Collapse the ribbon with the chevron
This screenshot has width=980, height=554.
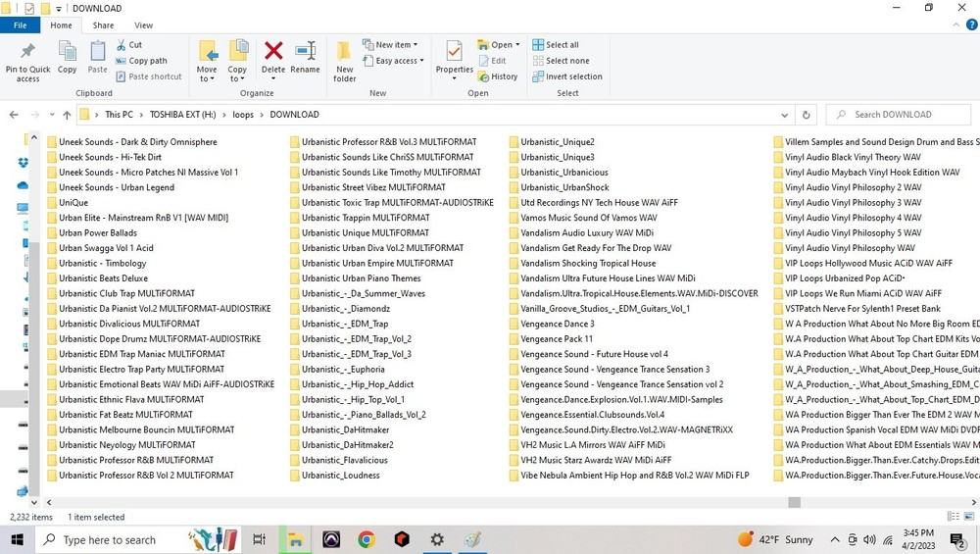956,25
